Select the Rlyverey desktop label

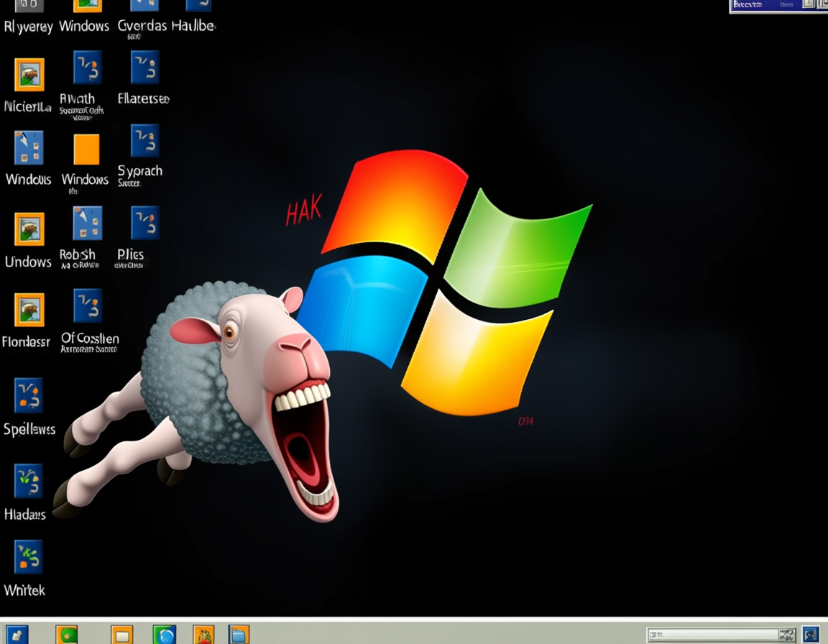[x=29, y=27]
